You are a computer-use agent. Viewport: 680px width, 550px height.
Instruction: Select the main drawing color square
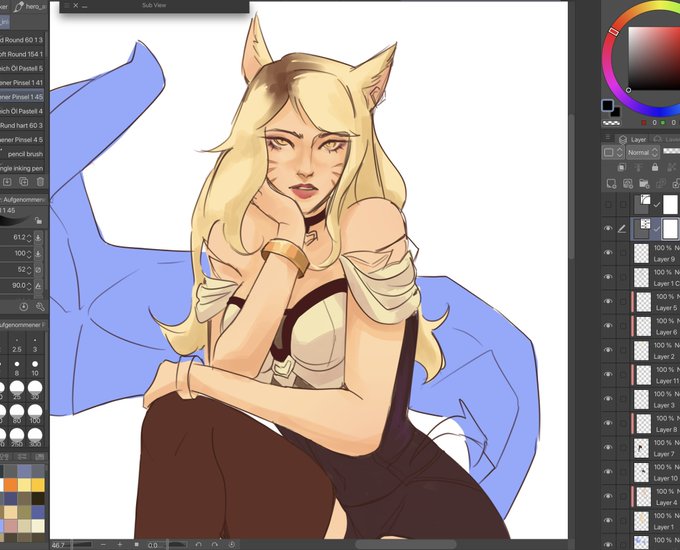click(x=607, y=105)
